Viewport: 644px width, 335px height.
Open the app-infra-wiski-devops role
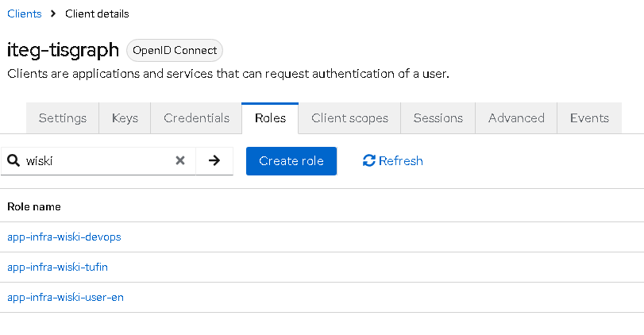tap(64, 237)
